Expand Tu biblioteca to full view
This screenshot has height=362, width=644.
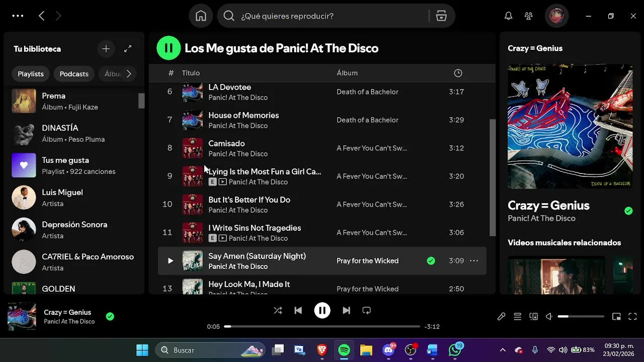tap(128, 49)
